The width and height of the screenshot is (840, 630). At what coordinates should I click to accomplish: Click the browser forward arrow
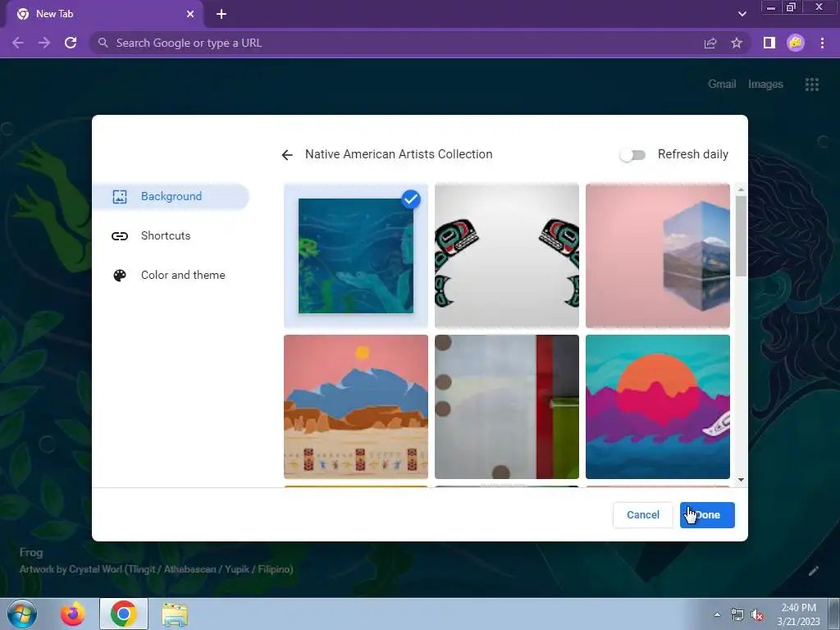(44, 43)
